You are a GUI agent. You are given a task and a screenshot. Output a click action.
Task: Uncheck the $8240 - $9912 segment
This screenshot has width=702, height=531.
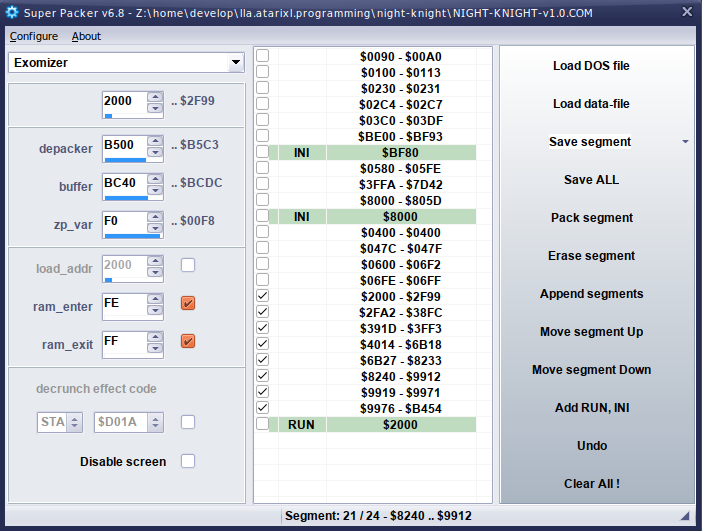pos(263,376)
